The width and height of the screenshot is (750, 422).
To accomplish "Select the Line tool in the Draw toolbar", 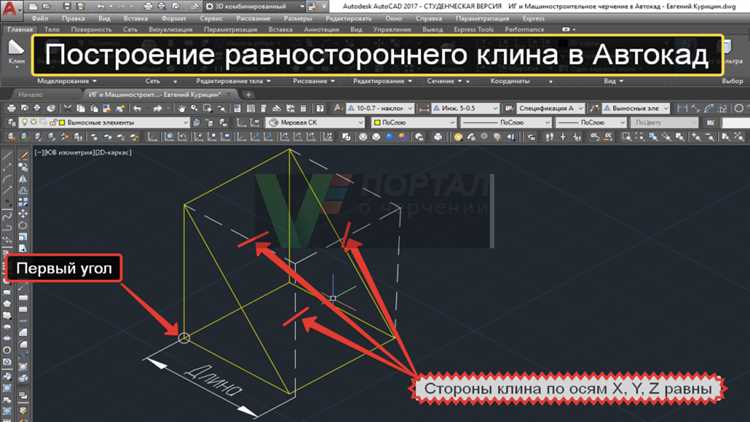I will point(7,156).
